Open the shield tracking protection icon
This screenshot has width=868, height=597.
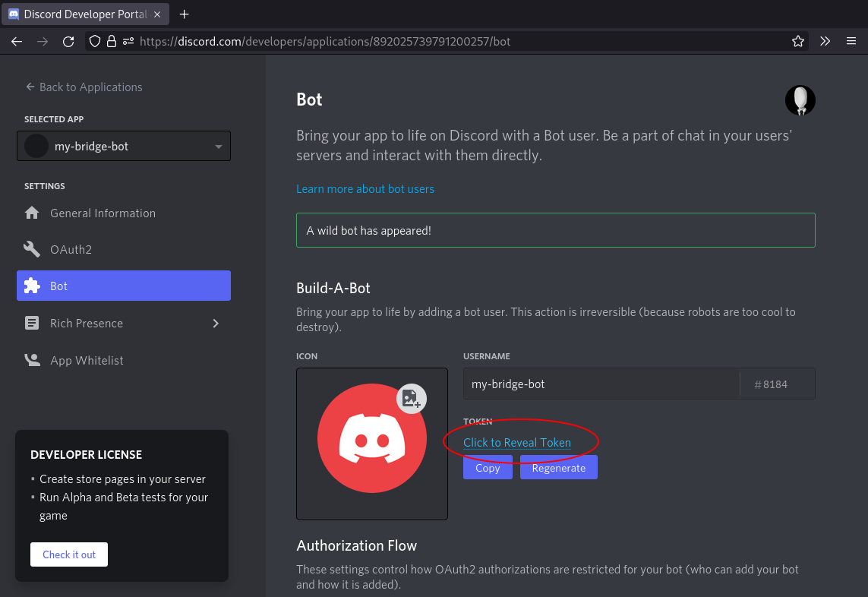pos(95,42)
